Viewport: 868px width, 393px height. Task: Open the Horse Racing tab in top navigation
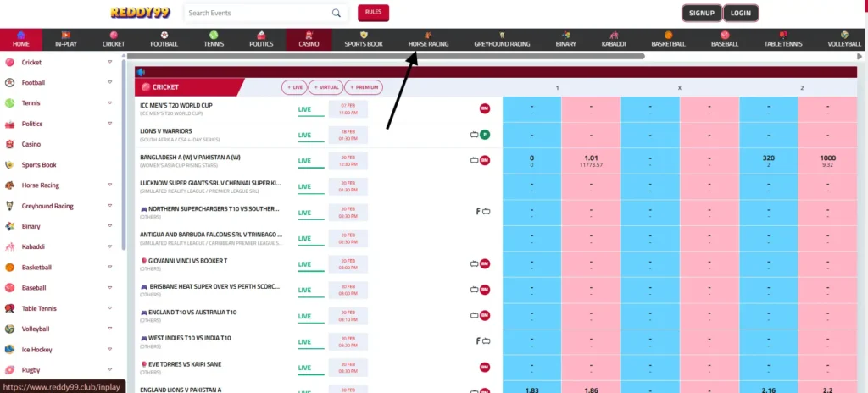point(428,39)
